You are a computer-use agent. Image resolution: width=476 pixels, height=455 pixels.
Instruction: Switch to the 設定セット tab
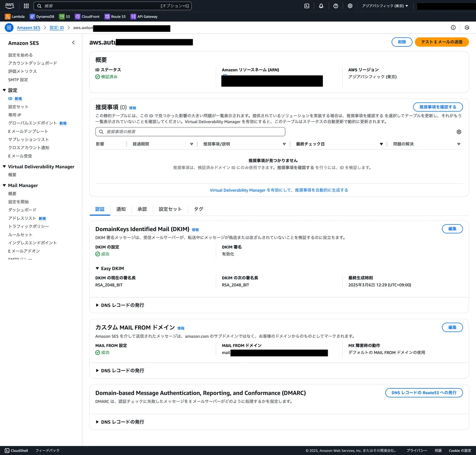(x=170, y=209)
